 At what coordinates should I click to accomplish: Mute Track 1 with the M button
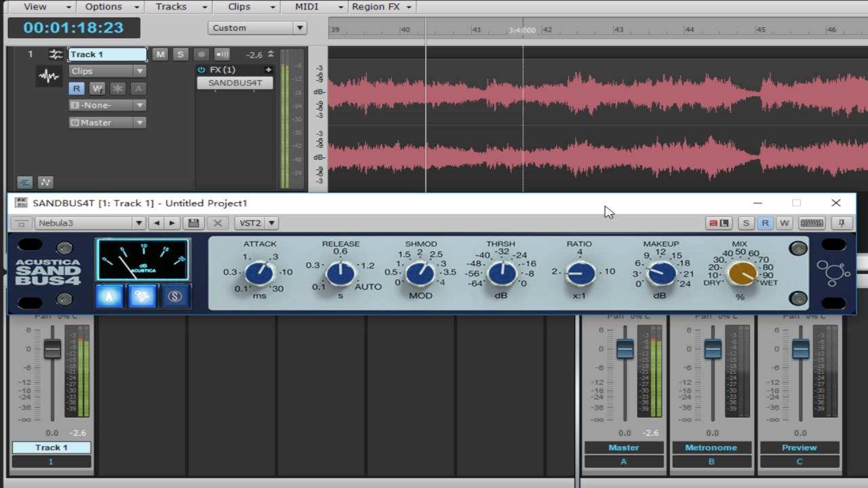(x=160, y=54)
